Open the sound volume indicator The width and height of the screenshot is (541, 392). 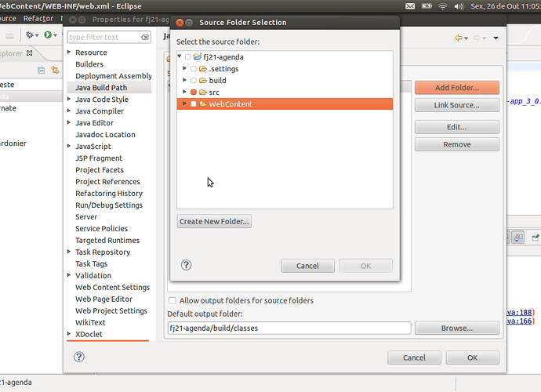point(459,6)
